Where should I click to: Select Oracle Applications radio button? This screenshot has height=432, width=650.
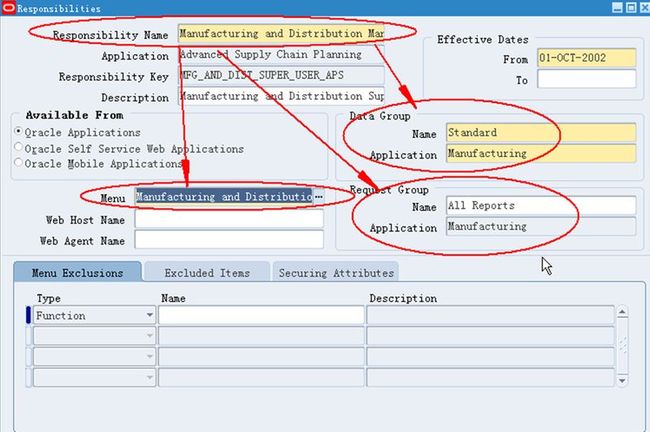(18, 131)
